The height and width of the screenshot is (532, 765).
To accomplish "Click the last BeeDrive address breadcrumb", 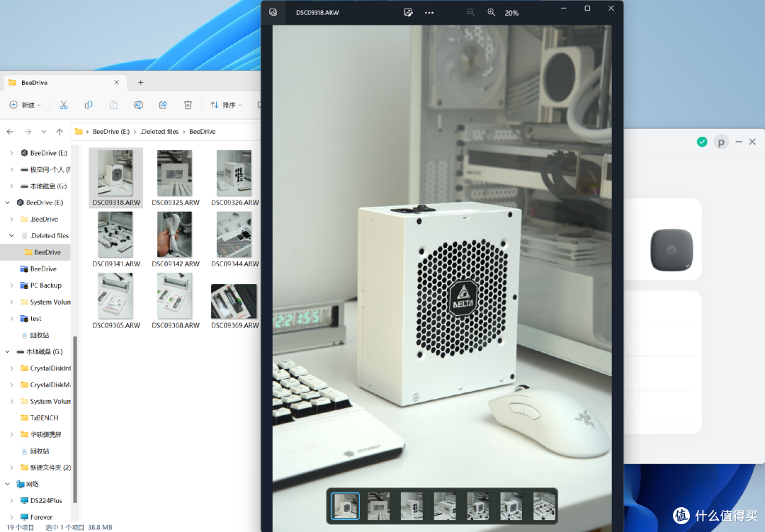I will pyautogui.click(x=203, y=132).
